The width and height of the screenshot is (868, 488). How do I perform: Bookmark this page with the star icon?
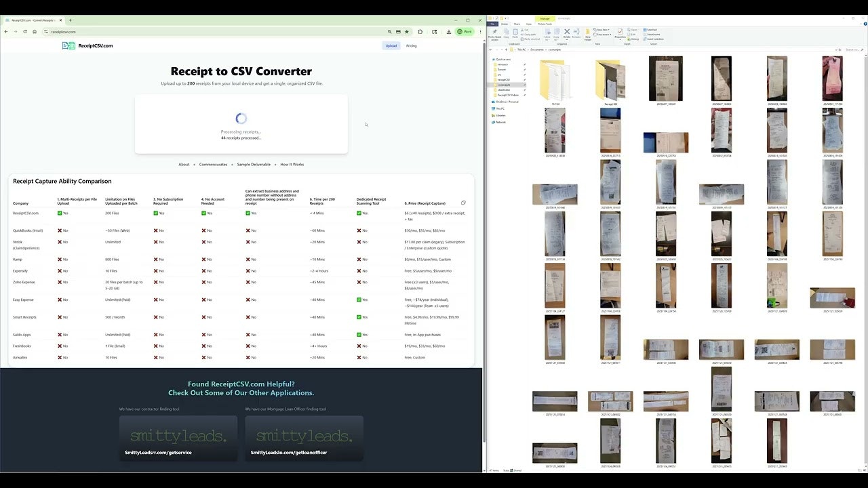pyautogui.click(x=407, y=32)
